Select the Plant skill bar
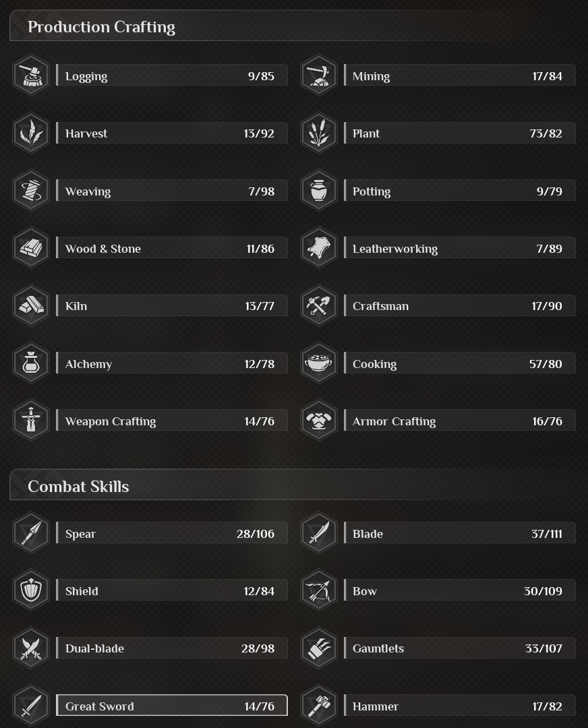 pyautogui.click(x=459, y=133)
